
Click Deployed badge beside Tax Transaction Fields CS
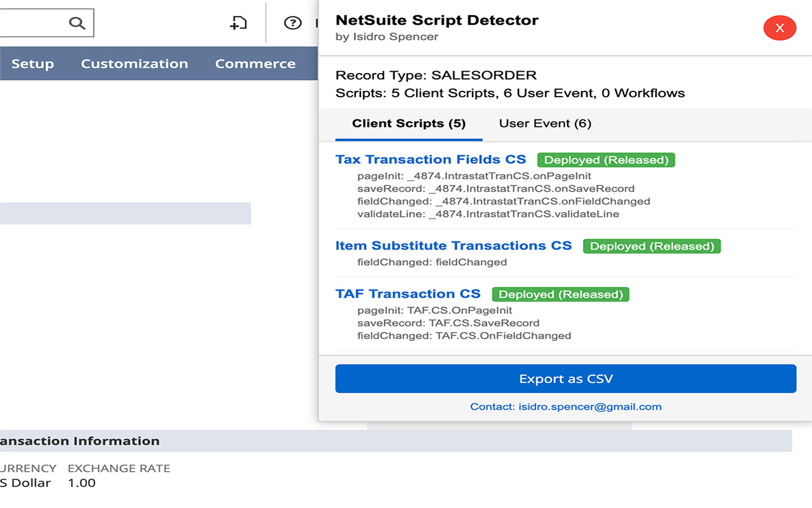click(x=606, y=160)
